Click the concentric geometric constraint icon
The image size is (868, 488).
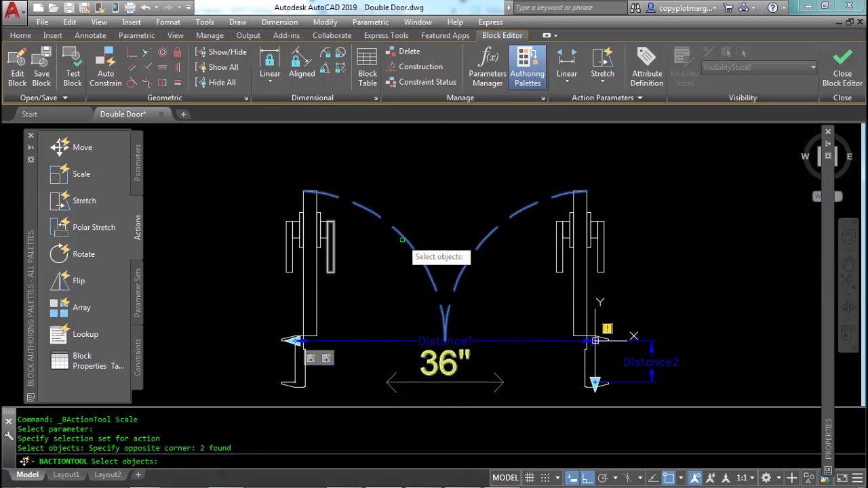[x=163, y=52]
